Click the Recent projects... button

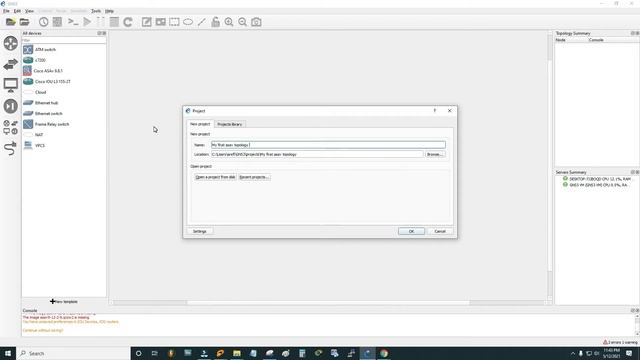click(254, 177)
